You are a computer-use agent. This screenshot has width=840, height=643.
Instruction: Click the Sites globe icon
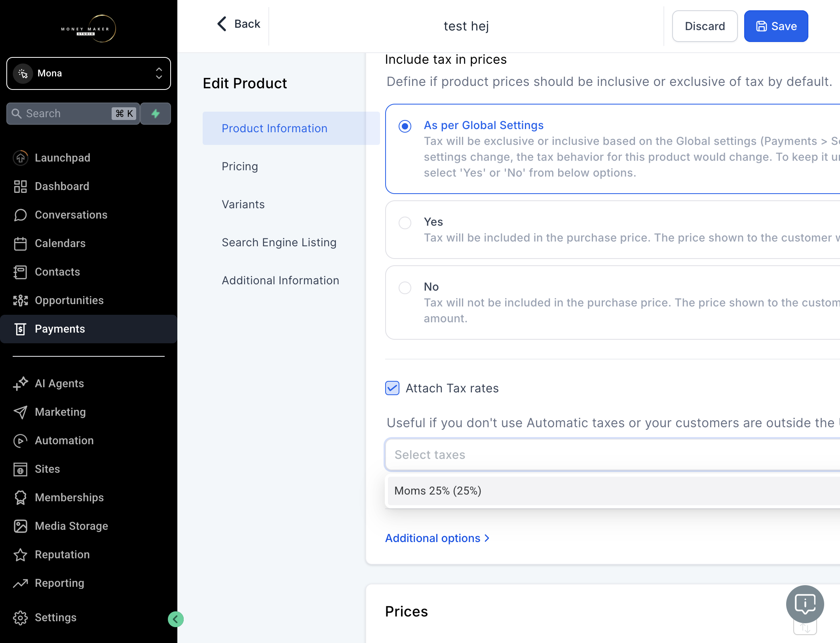pyautogui.click(x=21, y=469)
